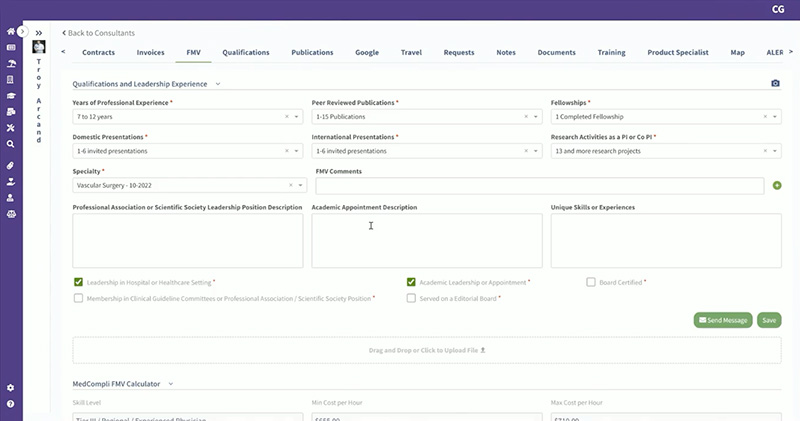Open the wrench tools sidebar icon
Viewport: 800px width, 421px height.
pyautogui.click(x=10, y=128)
